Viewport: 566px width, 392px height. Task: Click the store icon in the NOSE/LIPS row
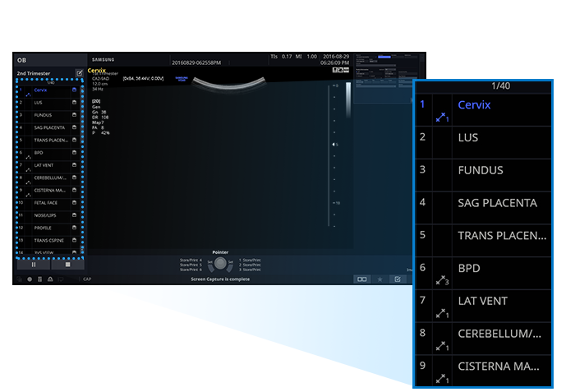tap(75, 215)
